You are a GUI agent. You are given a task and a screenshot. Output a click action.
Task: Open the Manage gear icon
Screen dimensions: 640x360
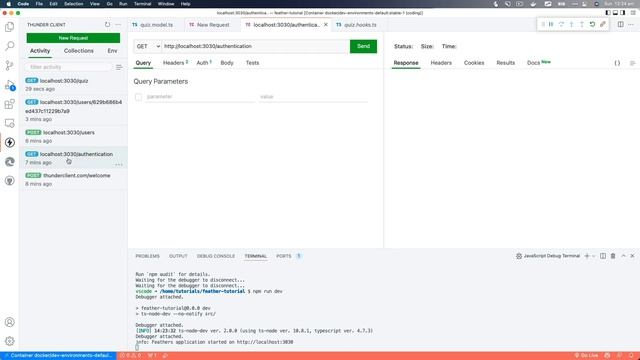coord(9,341)
